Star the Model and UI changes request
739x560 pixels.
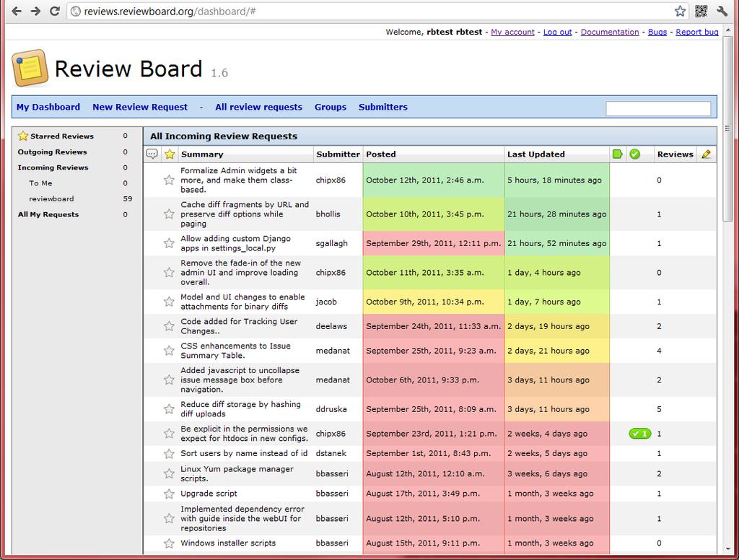(x=169, y=301)
